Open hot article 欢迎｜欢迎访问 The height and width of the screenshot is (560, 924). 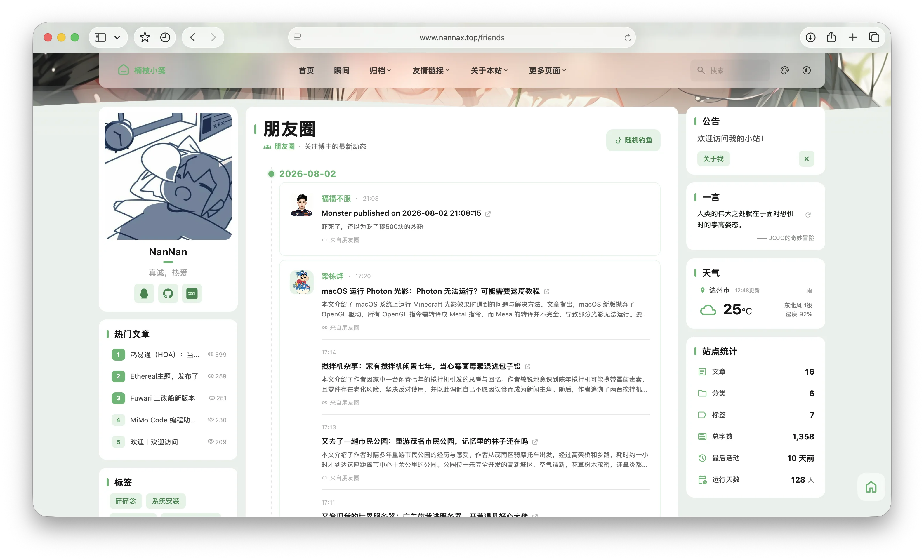[169, 442]
